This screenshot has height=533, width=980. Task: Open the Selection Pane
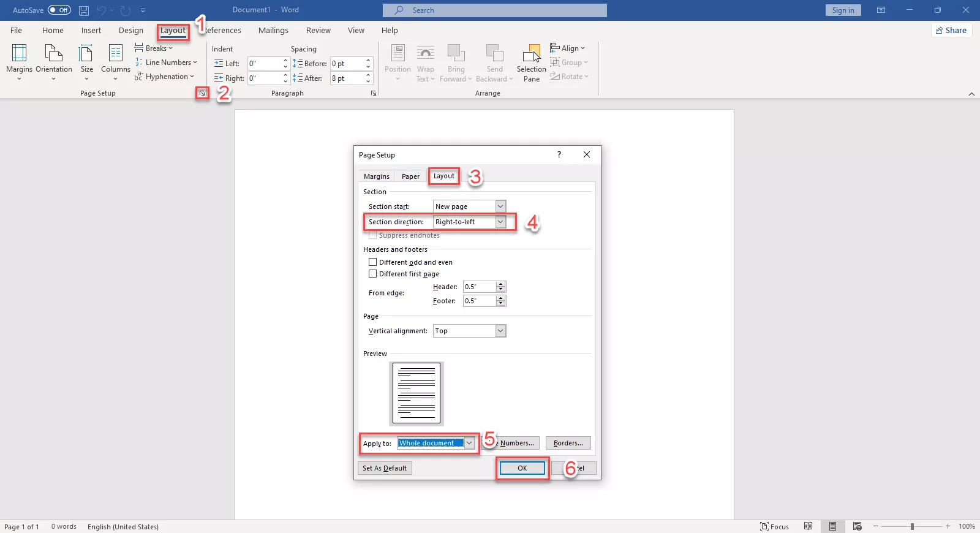click(531, 62)
